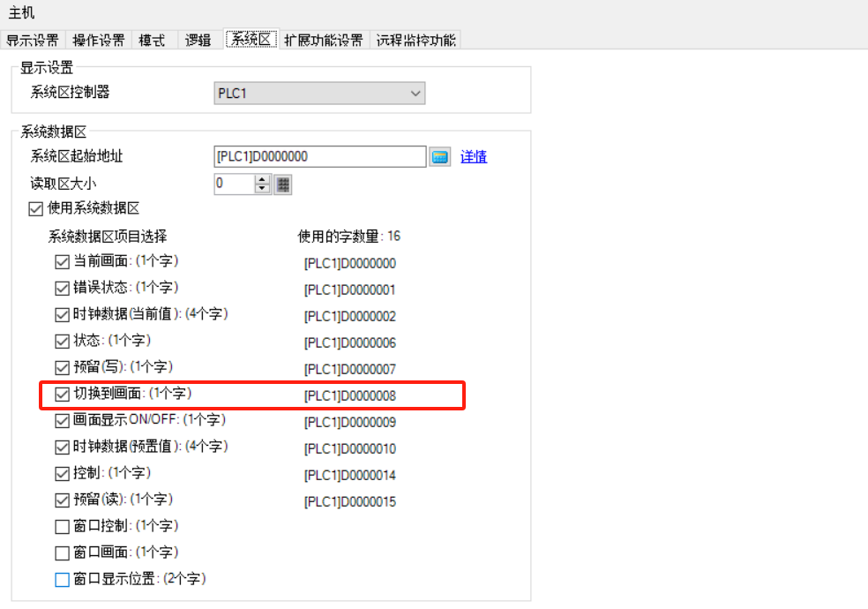Click the 详情 link
Image resolution: width=868 pixels, height=609 pixels.
[x=474, y=157]
